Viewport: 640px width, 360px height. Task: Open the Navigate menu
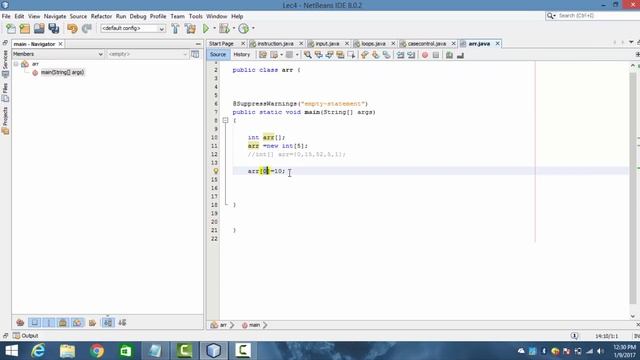pyautogui.click(x=55, y=16)
